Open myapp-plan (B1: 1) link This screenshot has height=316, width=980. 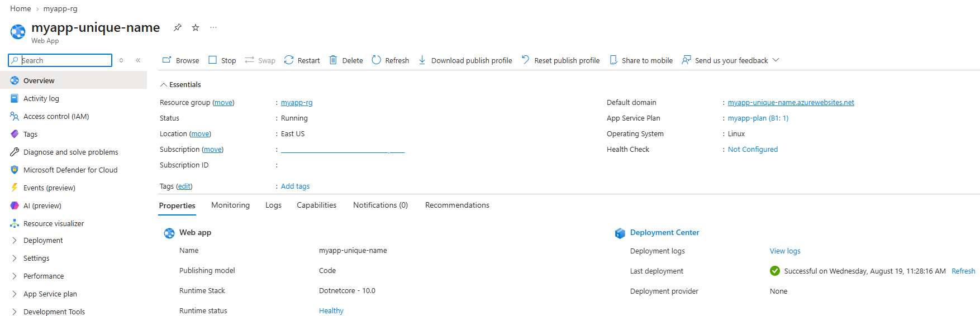[758, 118]
